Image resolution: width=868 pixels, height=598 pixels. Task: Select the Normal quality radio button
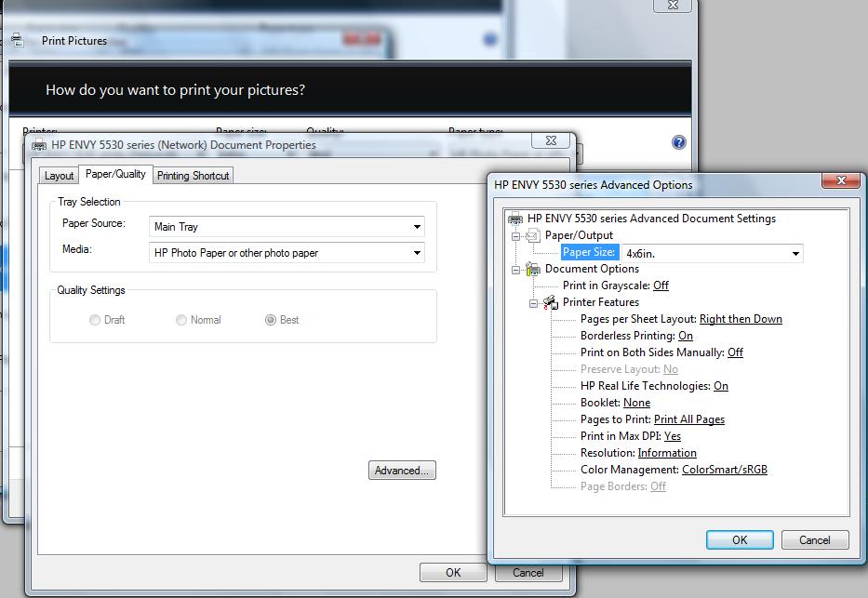181,320
